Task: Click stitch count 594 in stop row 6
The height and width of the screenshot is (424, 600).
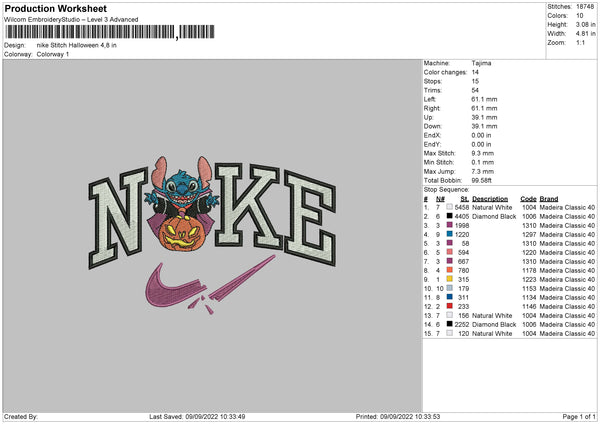Action: pos(463,253)
